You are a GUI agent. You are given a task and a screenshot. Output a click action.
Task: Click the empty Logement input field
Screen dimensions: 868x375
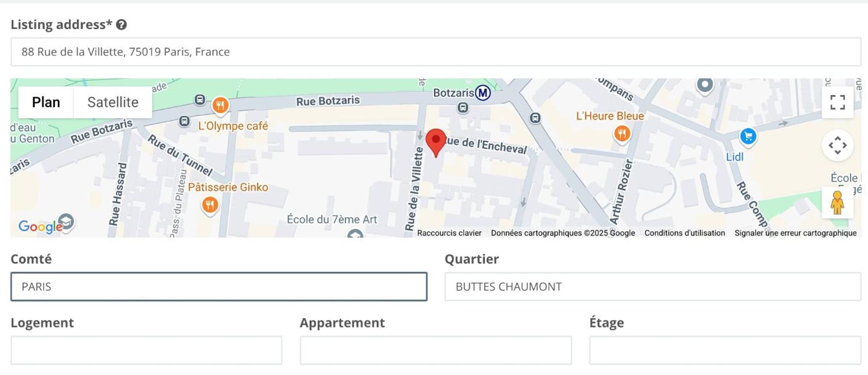[146, 350]
